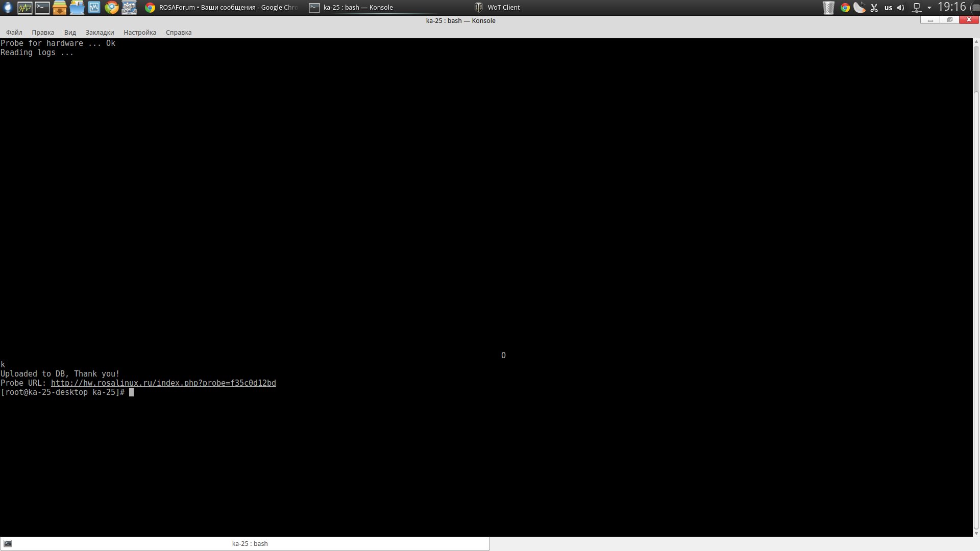Open the system settings gear icon
Image resolution: width=980 pixels, height=551 pixels.
[129, 7]
